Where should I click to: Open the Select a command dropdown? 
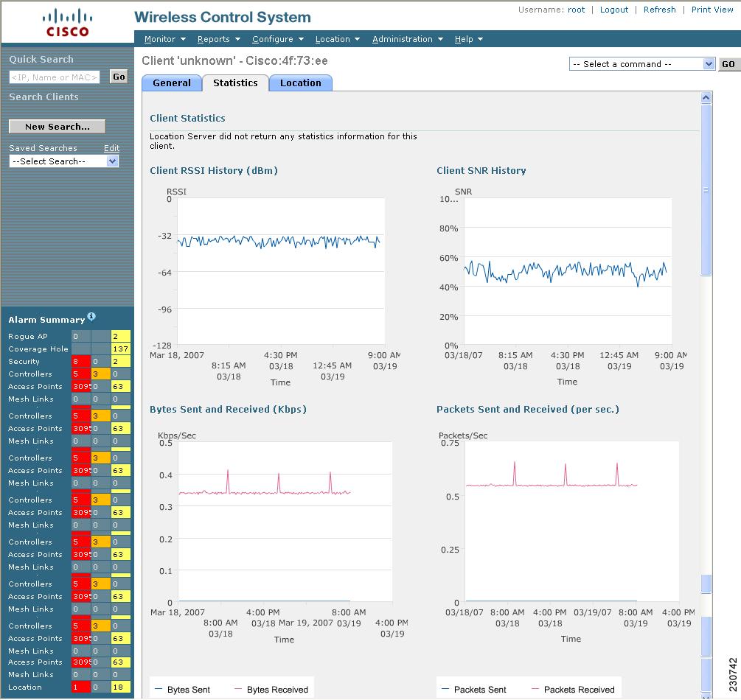click(x=641, y=64)
